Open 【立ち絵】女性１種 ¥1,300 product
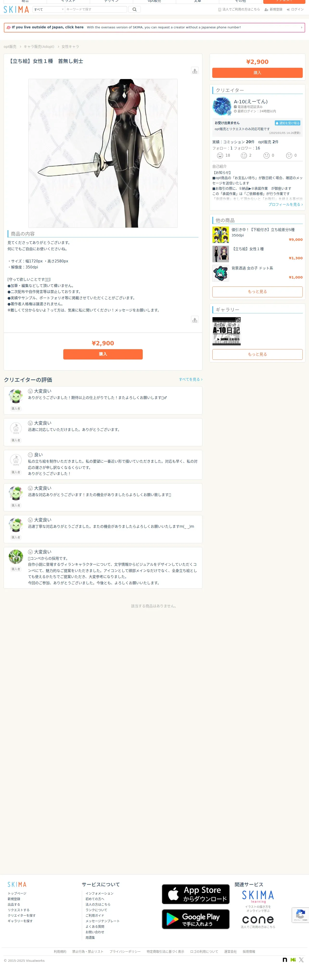Image resolution: width=309 pixels, height=980 pixels. click(257, 254)
